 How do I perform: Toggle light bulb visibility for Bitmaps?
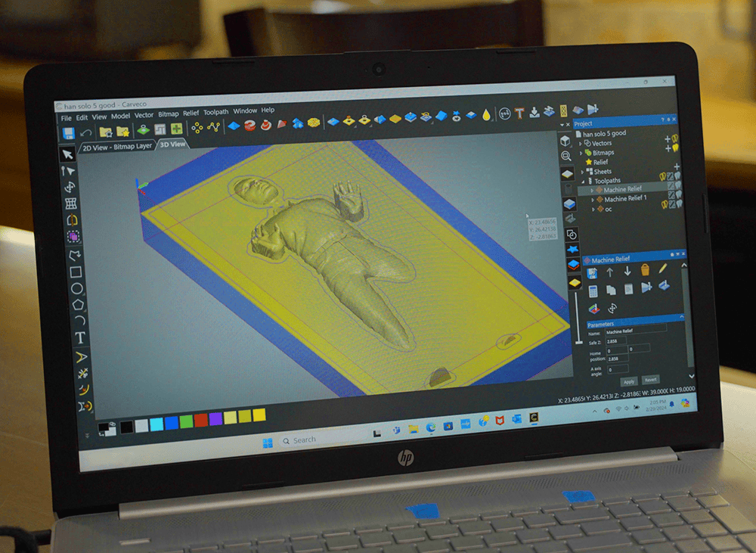pos(675,148)
